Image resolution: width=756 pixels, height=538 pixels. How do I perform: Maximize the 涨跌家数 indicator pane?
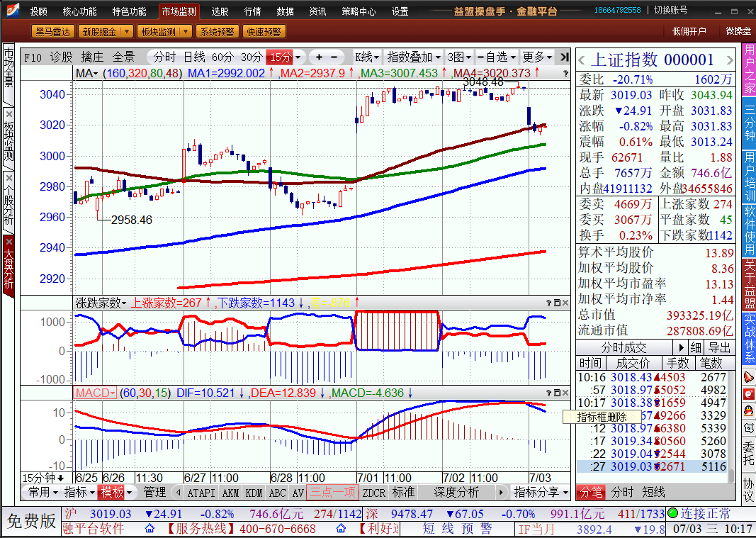(x=557, y=303)
